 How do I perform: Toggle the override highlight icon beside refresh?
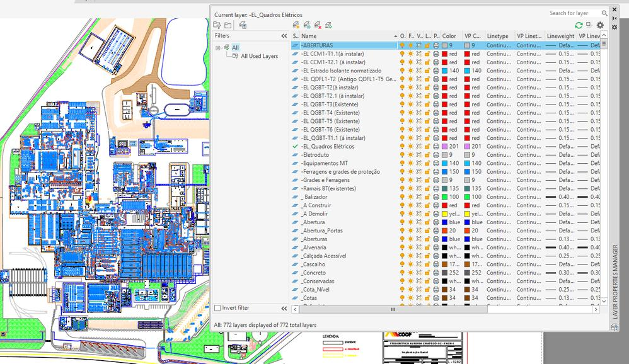[x=589, y=25]
